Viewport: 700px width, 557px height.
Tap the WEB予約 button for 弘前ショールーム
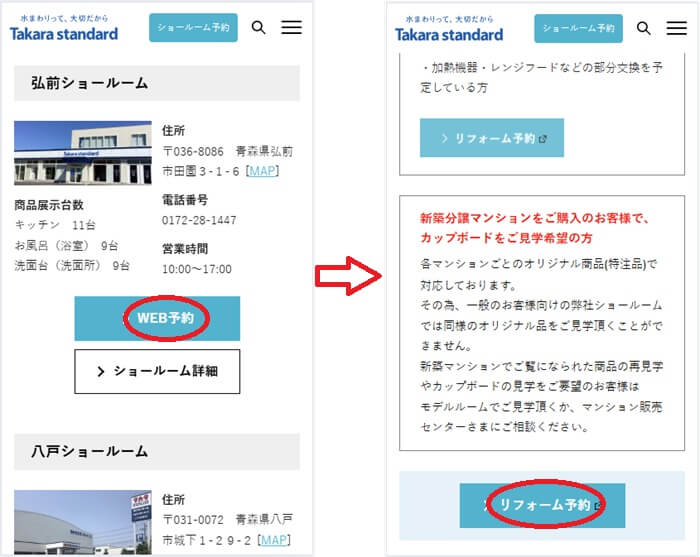[x=157, y=319]
